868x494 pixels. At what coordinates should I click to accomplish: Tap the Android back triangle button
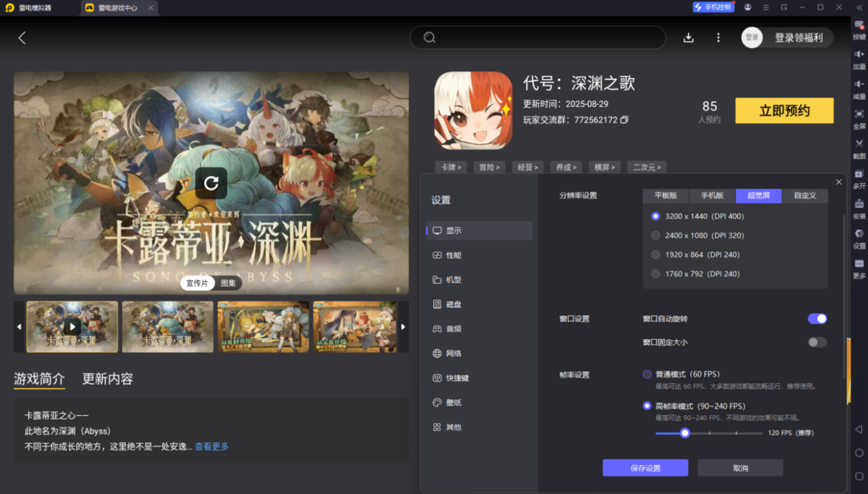(x=858, y=430)
